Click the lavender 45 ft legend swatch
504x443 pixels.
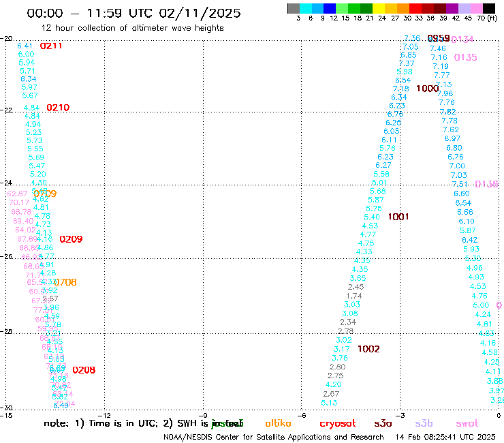tap(464, 8)
